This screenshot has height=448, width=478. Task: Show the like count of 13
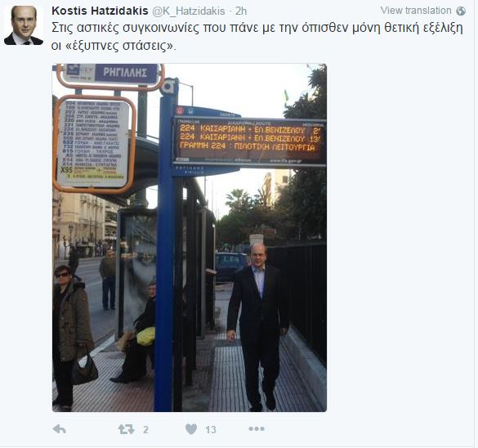tap(211, 430)
